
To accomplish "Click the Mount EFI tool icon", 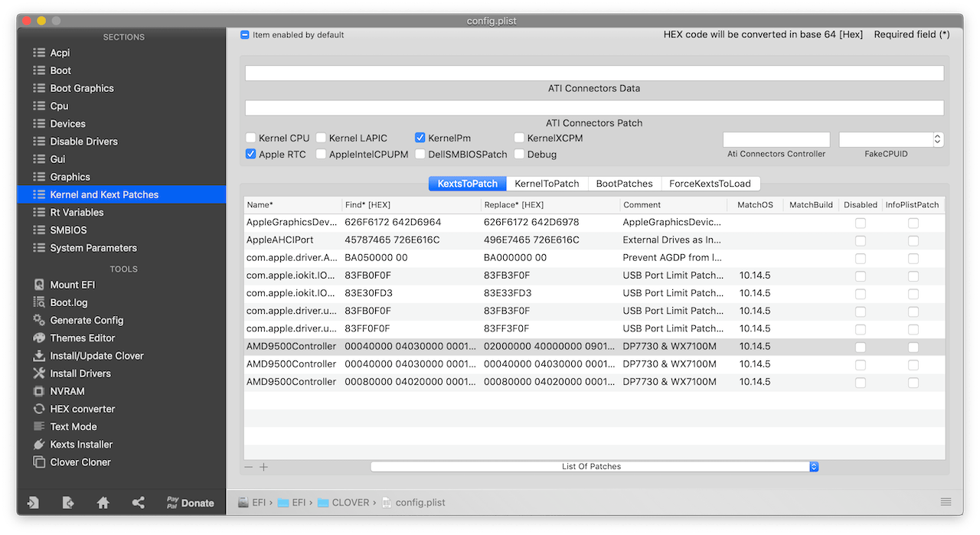I will (39, 285).
